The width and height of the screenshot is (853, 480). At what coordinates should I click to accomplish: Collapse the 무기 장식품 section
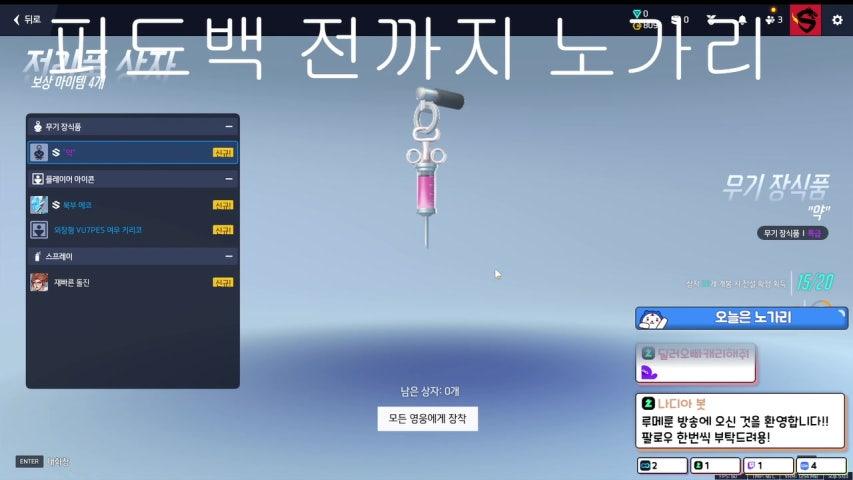(x=229, y=127)
